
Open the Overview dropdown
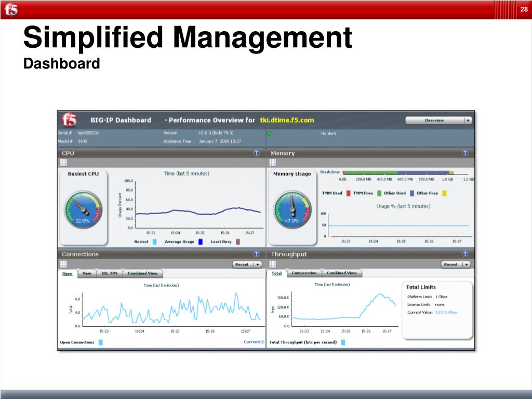click(438, 121)
